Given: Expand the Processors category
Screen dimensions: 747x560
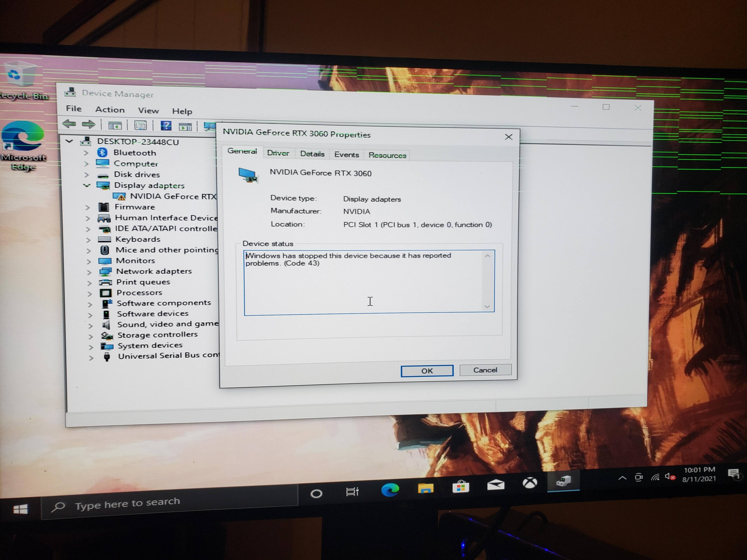Looking at the screenshot, I should 89,294.
